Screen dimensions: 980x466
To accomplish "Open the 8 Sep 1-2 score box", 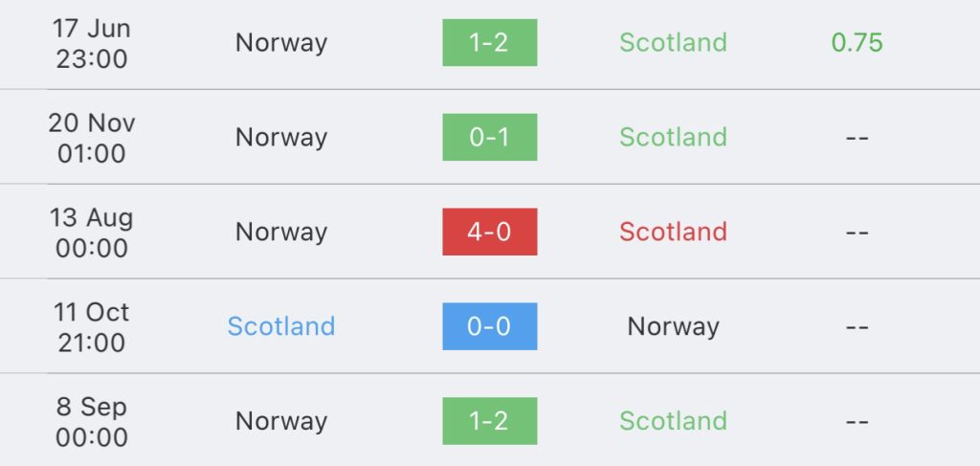I will pos(489,421).
